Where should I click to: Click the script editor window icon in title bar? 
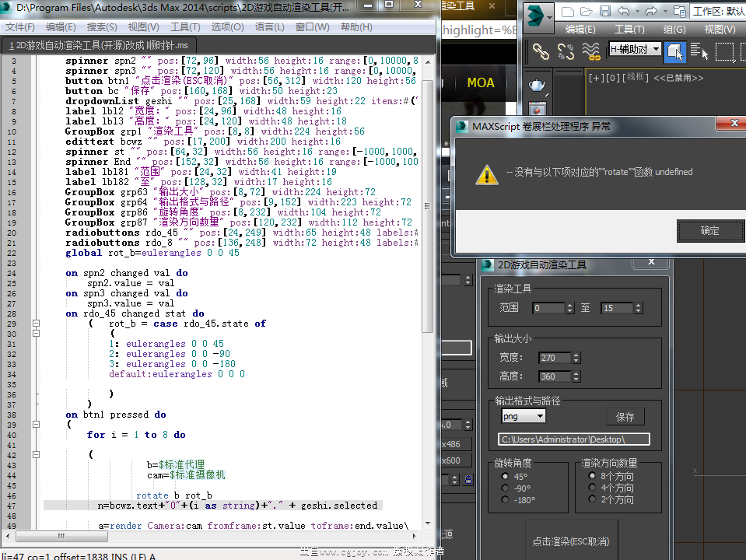[x=7, y=7]
